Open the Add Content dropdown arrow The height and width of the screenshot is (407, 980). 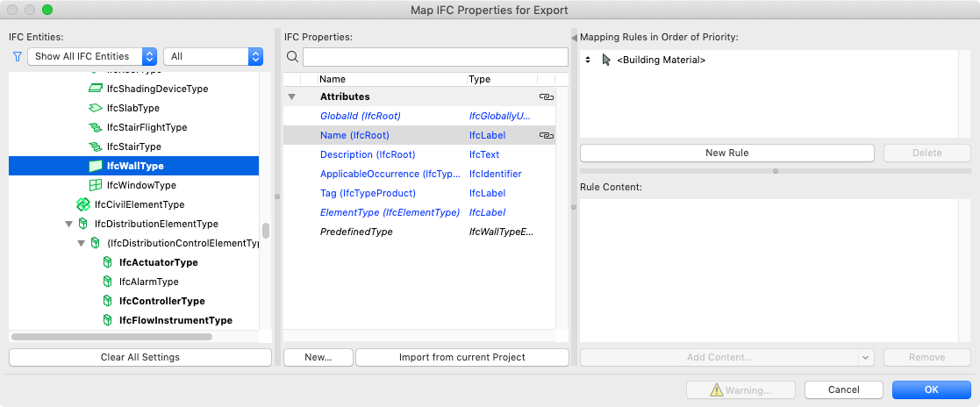tap(865, 358)
